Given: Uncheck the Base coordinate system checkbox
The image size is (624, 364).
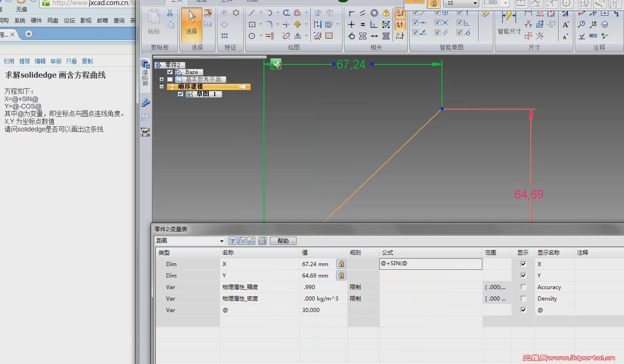Looking at the screenshot, I should coord(170,72).
